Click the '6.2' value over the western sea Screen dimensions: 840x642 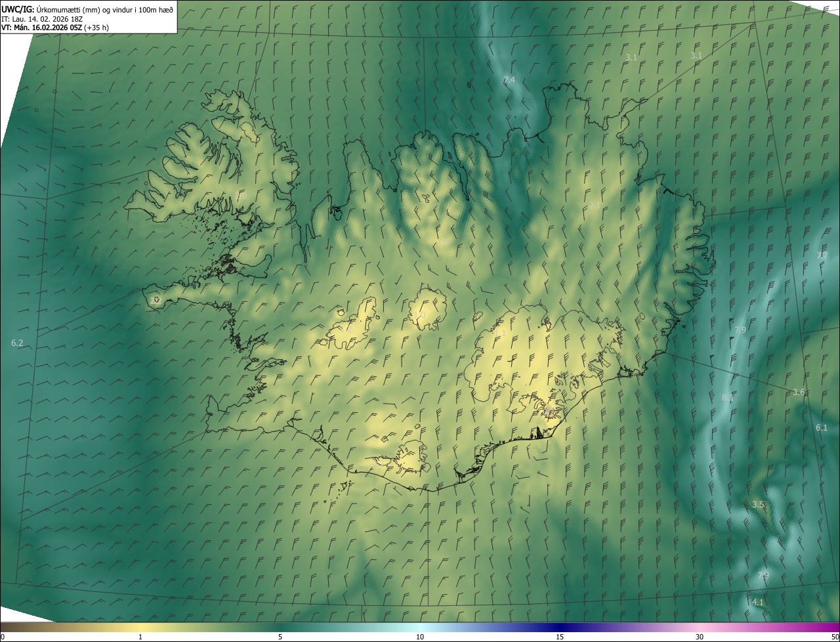tap(17, 343)
